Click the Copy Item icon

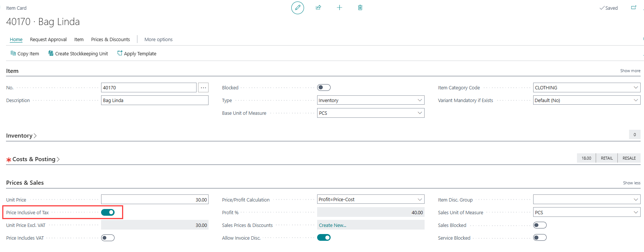13,53
